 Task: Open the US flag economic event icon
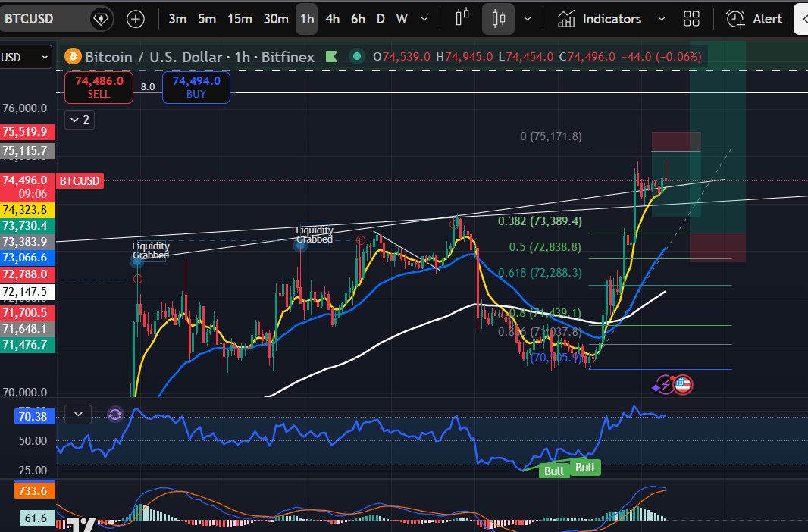(683, 384)
